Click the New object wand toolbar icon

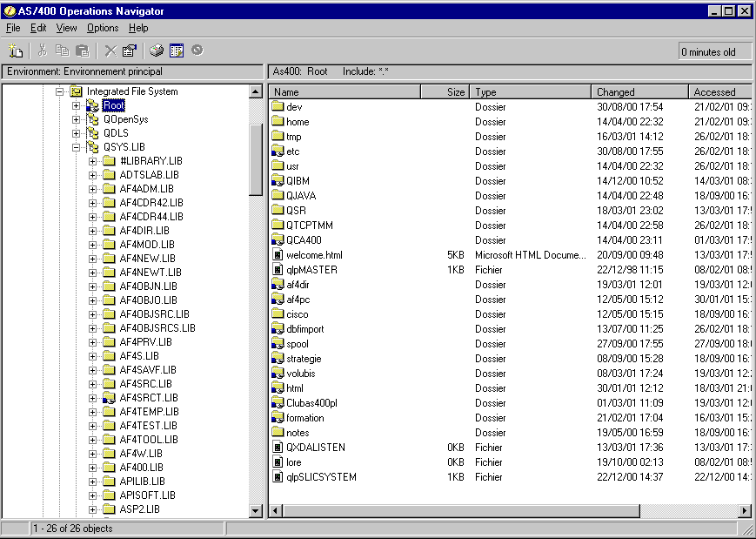tap(16, 51)
